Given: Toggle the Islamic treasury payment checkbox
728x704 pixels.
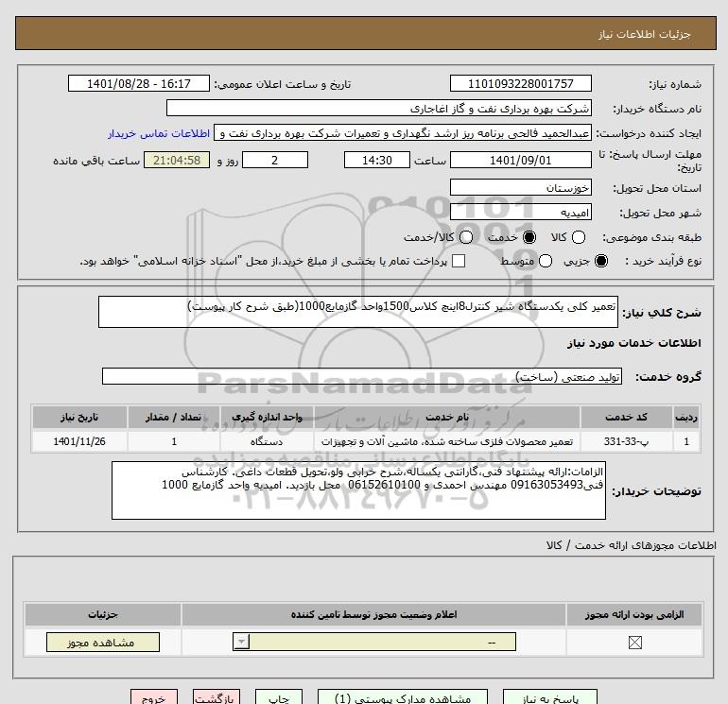Looking at the screenshot, I should pos(459,261).
